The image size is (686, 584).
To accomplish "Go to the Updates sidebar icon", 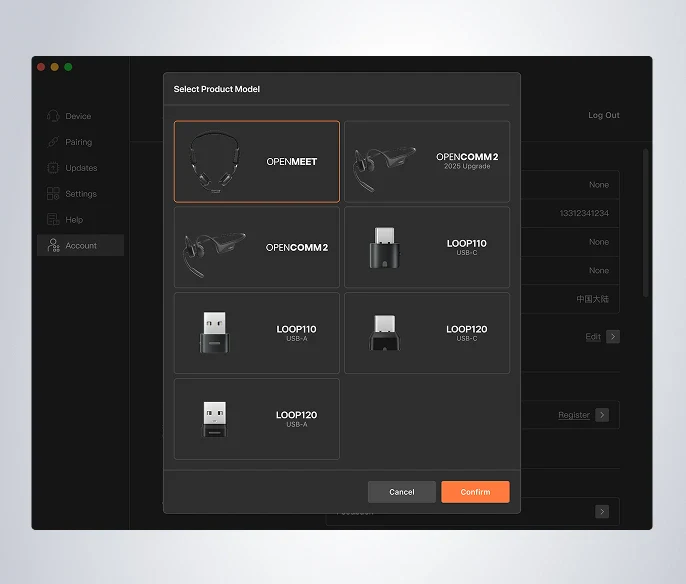I will (x=53, y=168).
